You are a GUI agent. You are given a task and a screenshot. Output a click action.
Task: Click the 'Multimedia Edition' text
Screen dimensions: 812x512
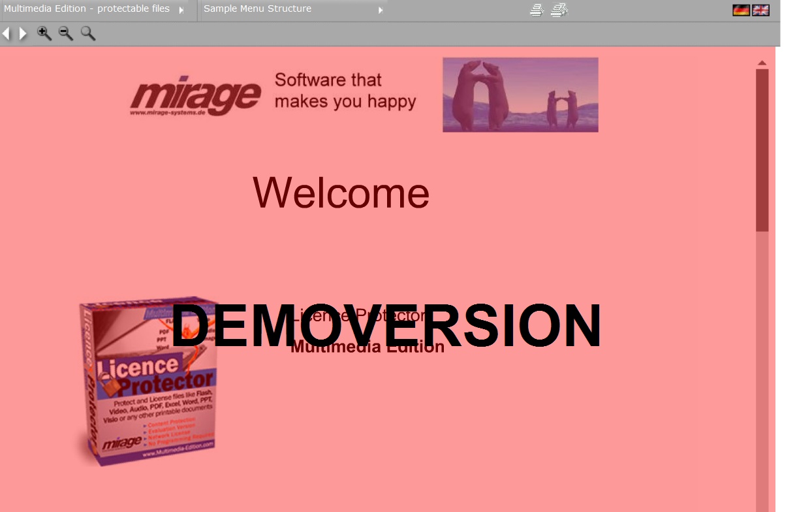(367, 347)
